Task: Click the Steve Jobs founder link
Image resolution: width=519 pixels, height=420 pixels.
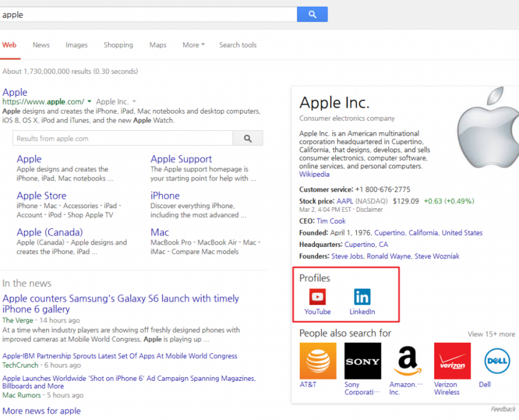Action: coord(347,256)
